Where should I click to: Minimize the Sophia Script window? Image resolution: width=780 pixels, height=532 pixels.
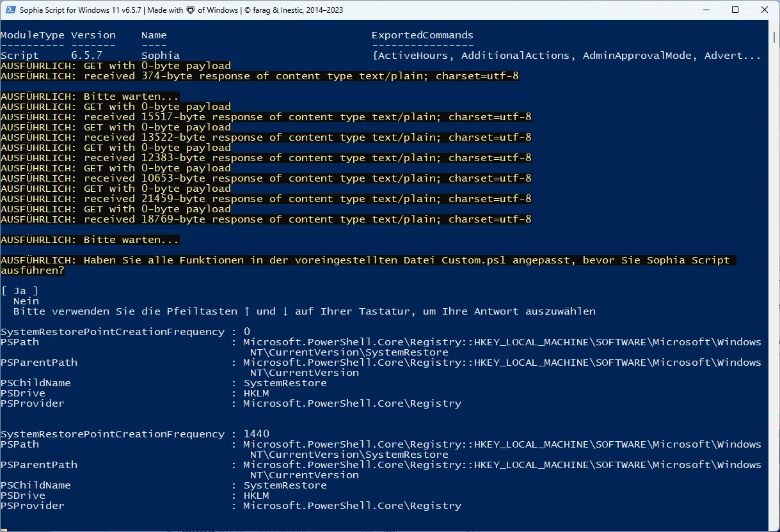click(706, 10)
